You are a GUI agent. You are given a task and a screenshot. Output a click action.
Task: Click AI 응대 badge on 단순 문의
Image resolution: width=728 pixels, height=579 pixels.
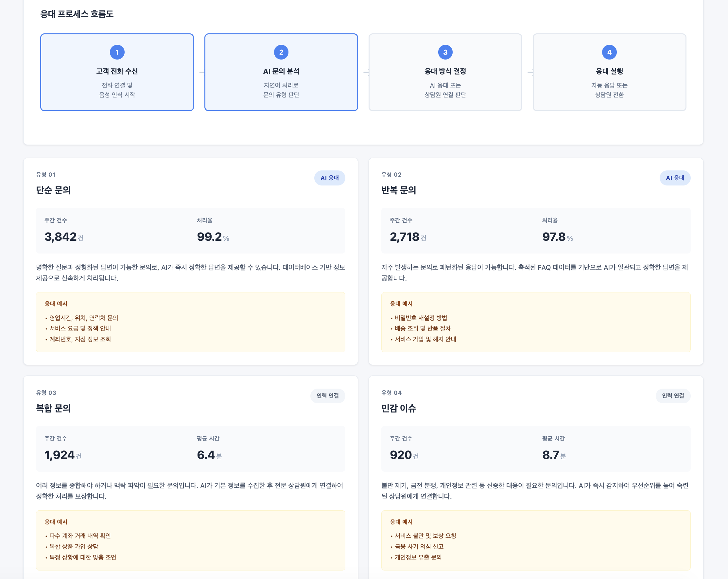point(329,178)
